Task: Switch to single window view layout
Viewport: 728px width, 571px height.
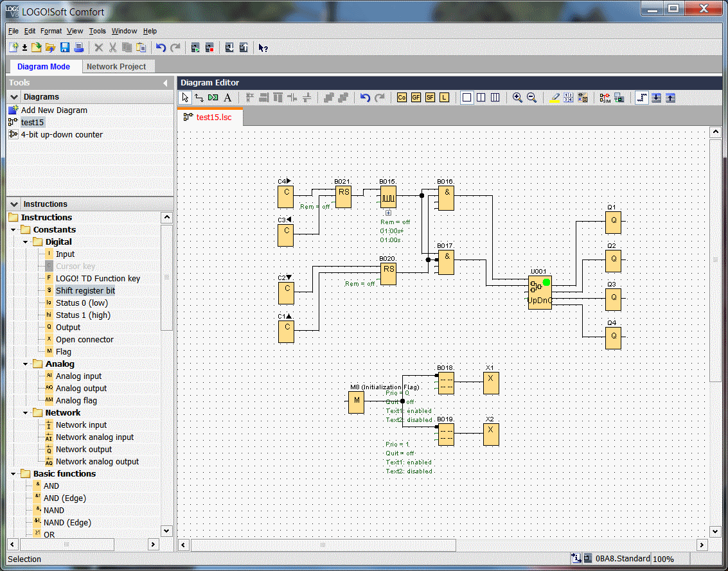Action: coord(467,98)
